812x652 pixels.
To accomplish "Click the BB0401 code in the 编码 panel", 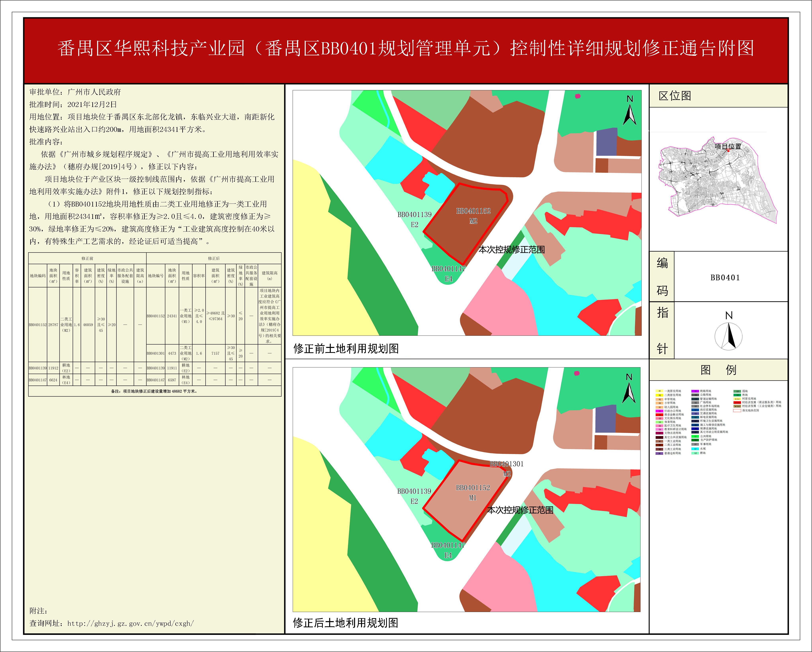I will pos(725,278).
